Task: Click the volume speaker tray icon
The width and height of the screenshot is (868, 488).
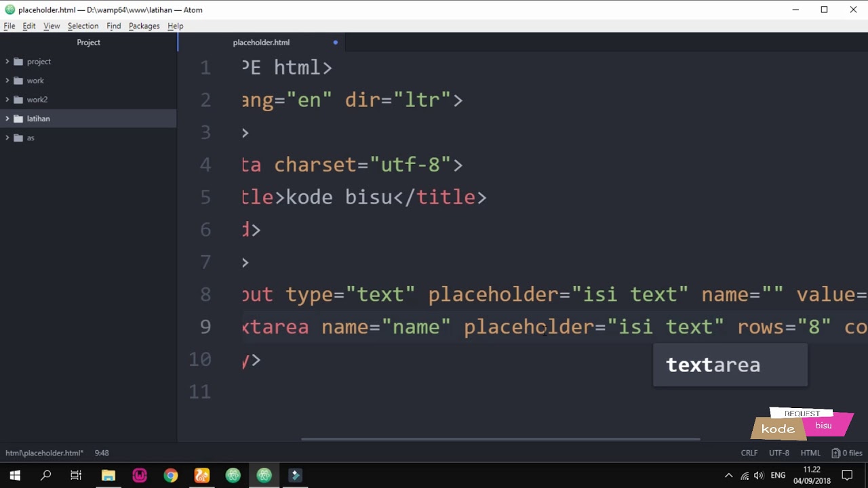Action: (x=759, y=475)
